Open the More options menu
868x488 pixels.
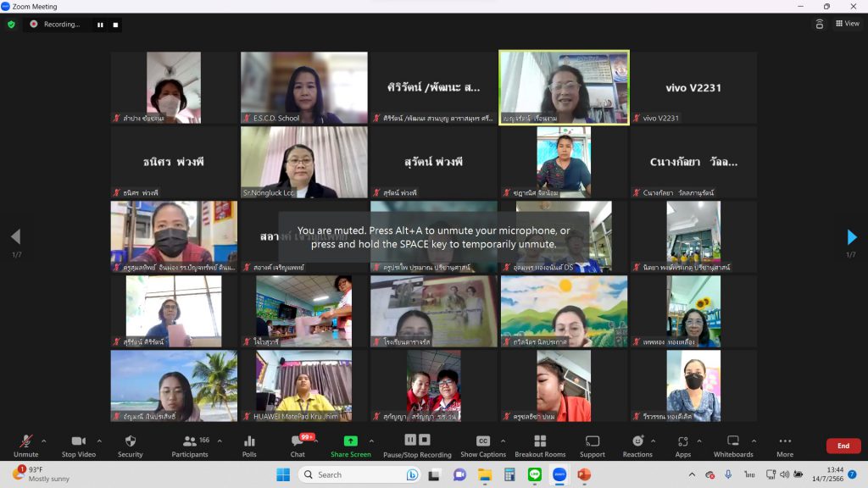tap(785, 445)
